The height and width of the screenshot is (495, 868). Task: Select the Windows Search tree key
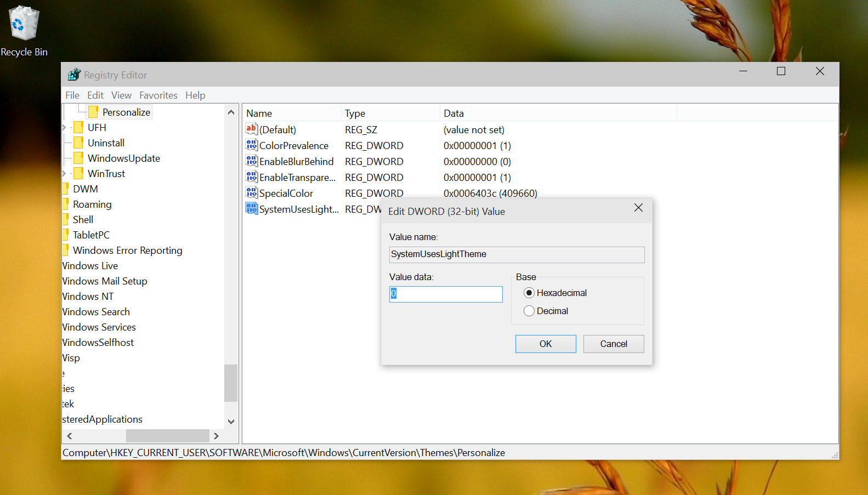96,311
